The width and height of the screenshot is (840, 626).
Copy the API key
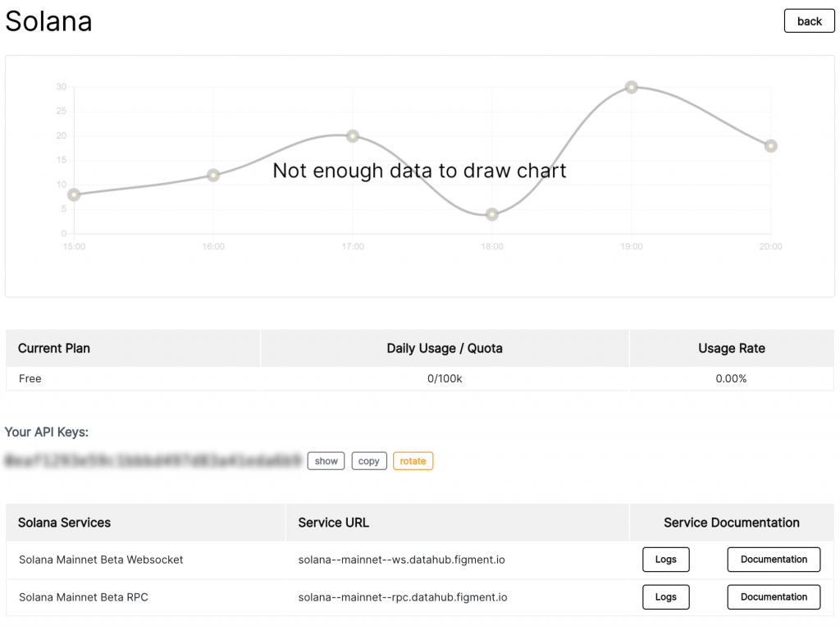click(x=369, y=461)
